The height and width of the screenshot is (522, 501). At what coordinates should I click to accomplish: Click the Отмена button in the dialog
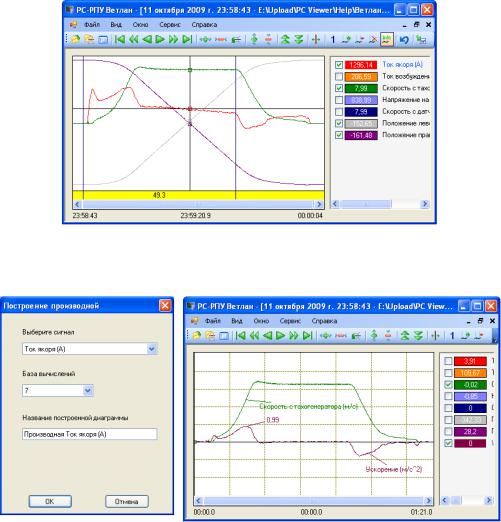point(127,501)
